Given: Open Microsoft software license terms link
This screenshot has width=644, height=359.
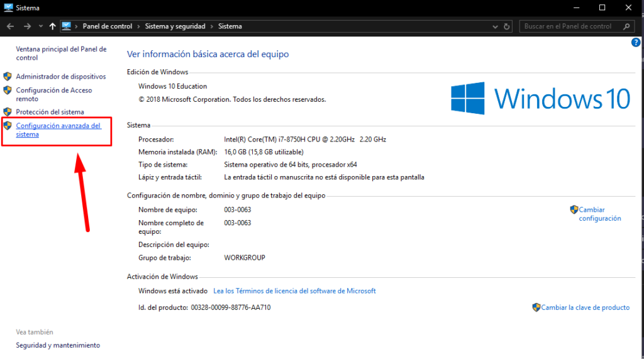Looking at the screenshot, I should pyautogui.click(x=294, y=291).
